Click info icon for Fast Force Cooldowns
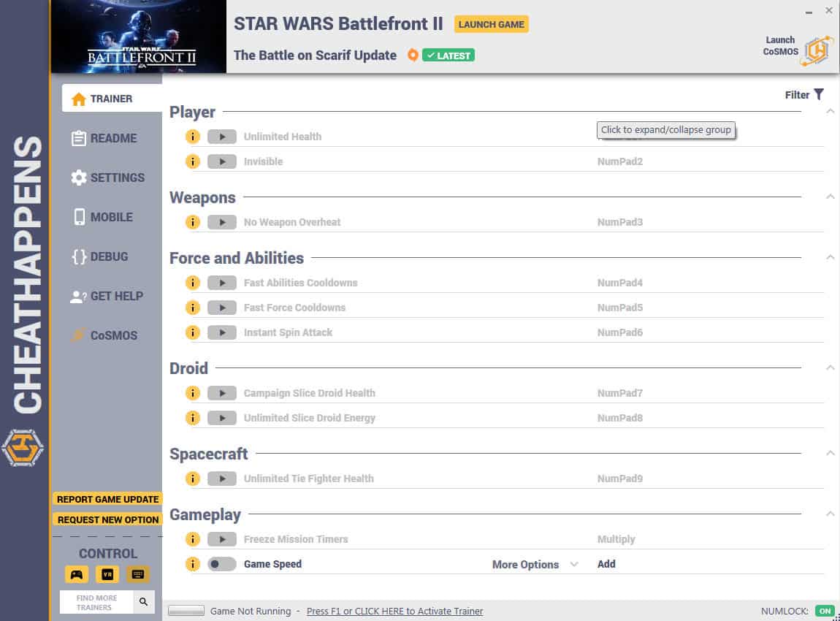The width and height of the screenshot is (840, 621). (x=192, y=308)
